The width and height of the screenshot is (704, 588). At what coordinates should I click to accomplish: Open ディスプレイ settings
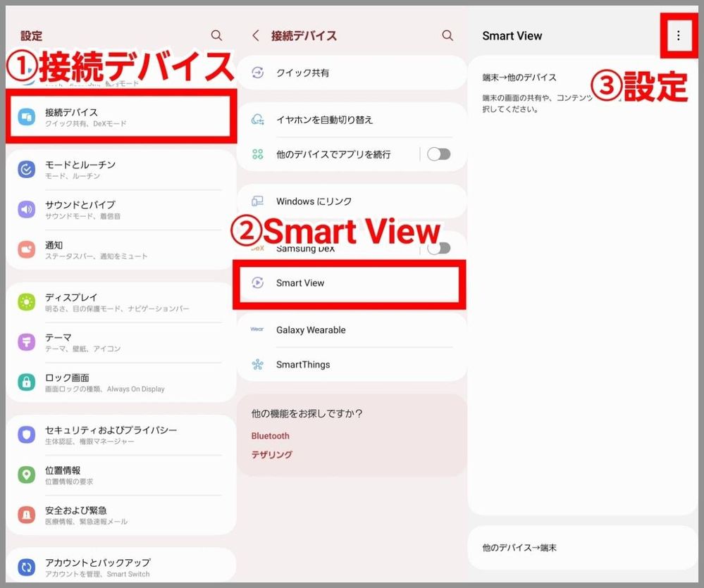[121, 302]
